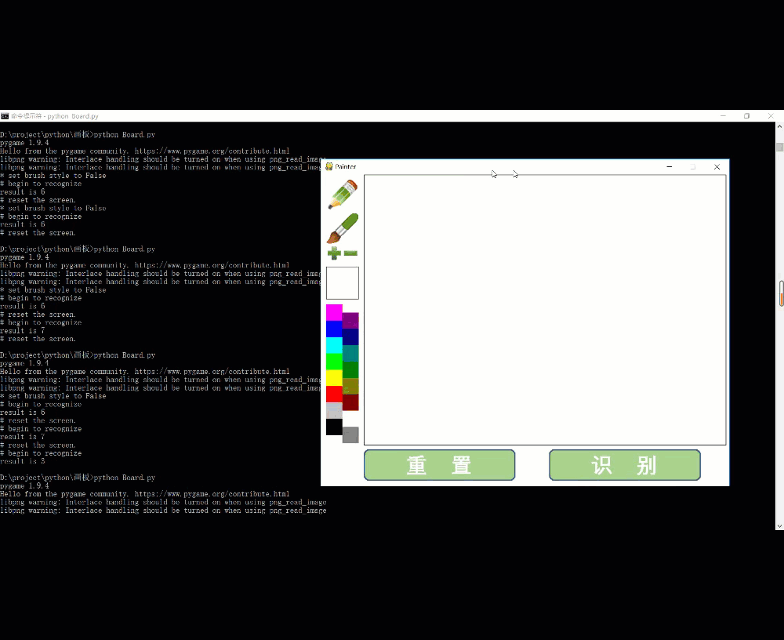Click the command prompt title bar icon
The height and width of the screenshot is (640, 784).
5,116
